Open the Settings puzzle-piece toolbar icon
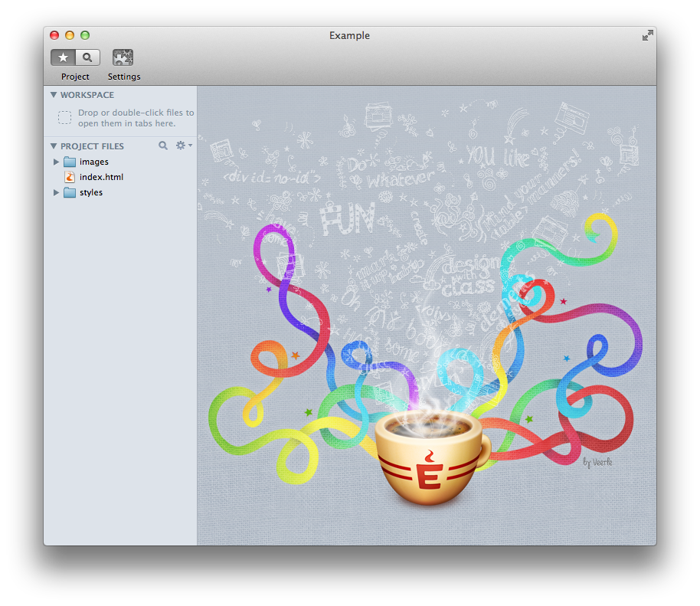This screenshot has height=606, width=700. [x=123, y=57]
